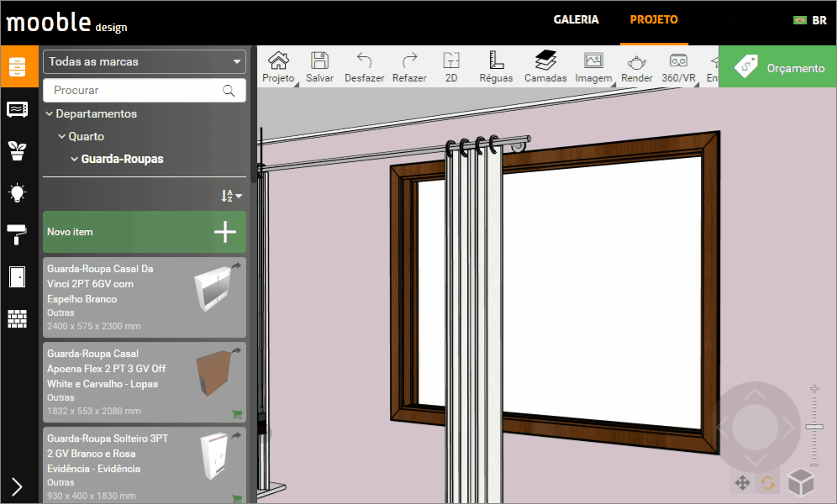Click Refazer to redo
837x504 pixels.
tap(409, 66)
